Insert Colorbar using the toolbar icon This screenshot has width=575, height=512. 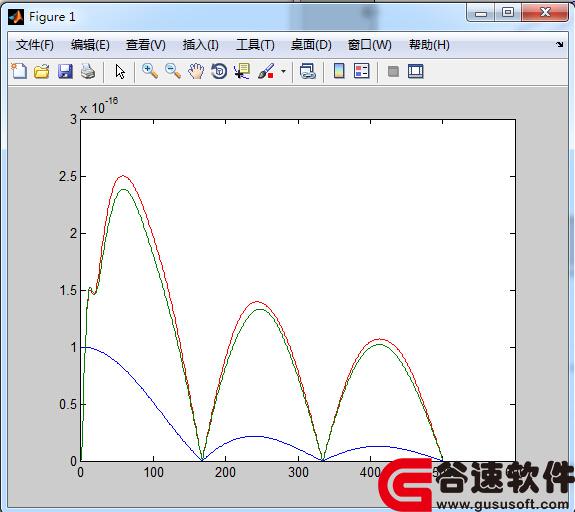[339, 71]
